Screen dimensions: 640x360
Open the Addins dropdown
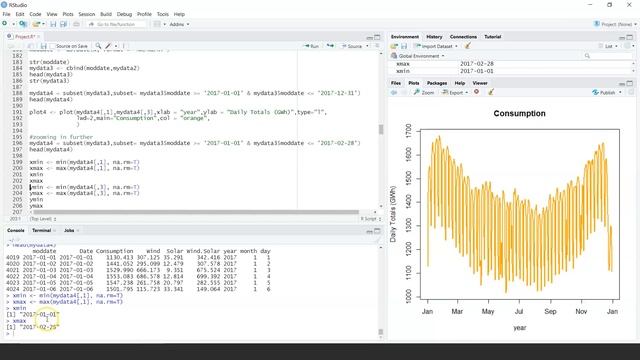(x=179, y=24)
